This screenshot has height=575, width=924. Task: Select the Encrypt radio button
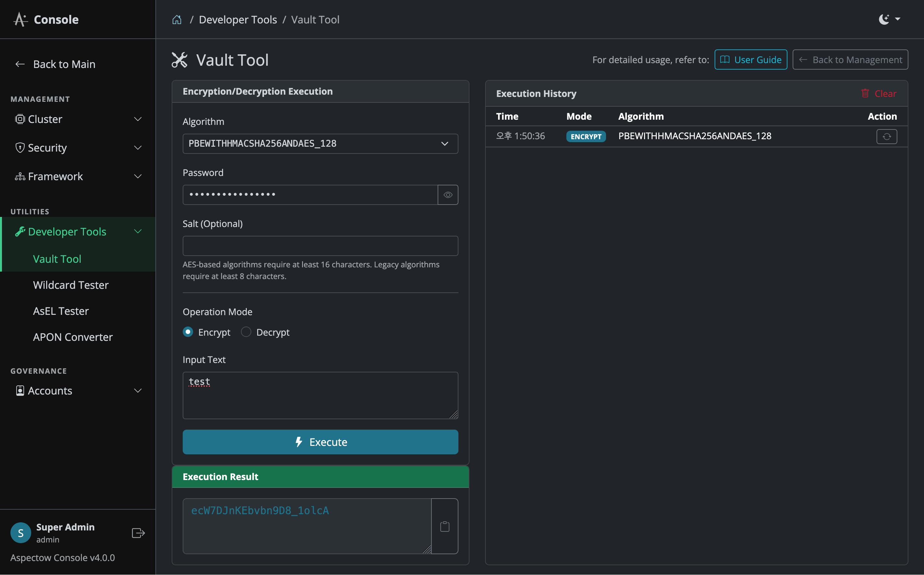188,332
